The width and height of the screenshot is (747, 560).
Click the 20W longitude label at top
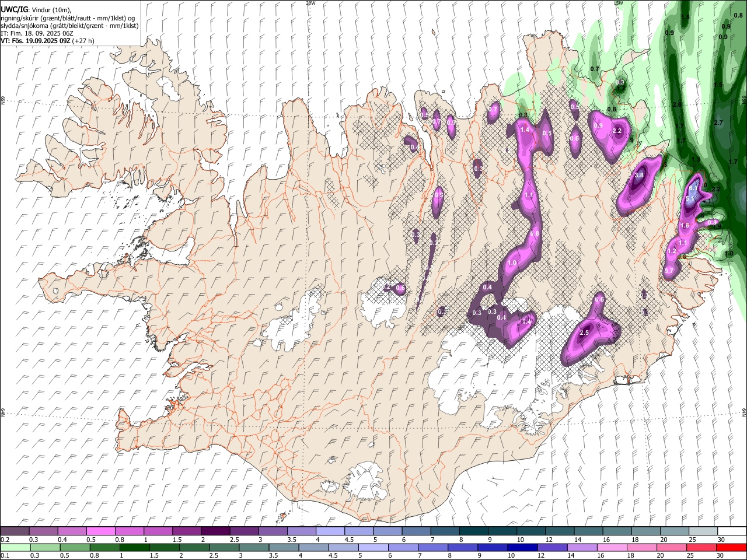pos(310,2)
